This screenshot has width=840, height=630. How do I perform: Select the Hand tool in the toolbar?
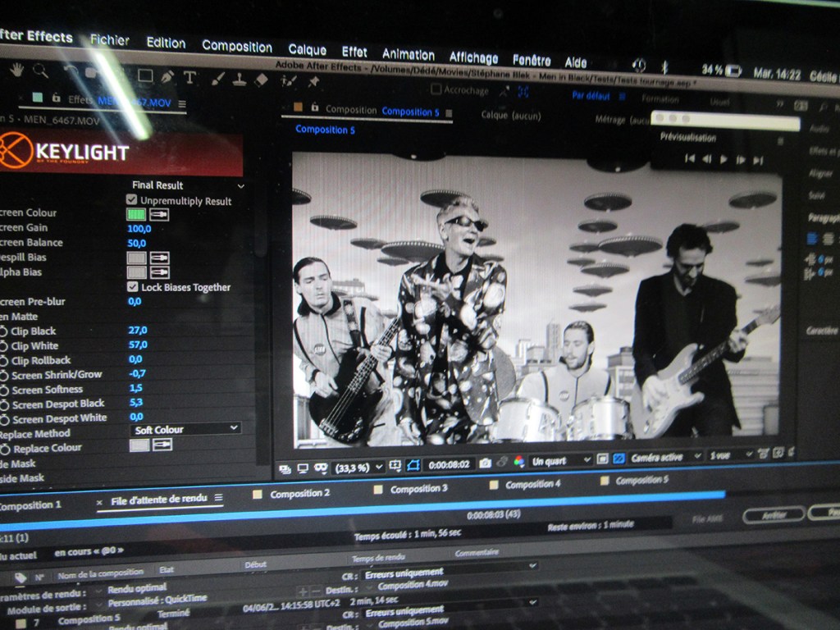(x=16, y=70)
